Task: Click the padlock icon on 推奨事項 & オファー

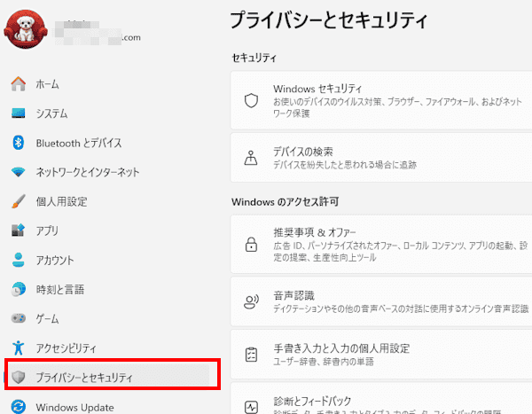Action: 252,244
